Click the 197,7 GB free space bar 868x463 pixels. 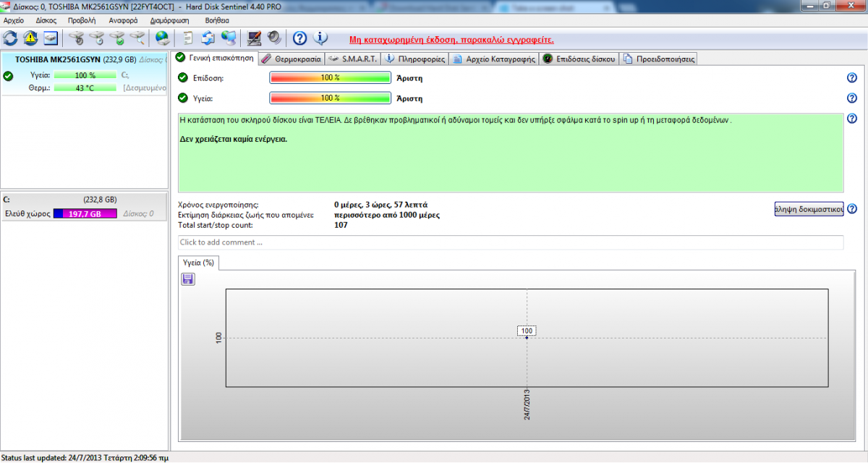85,214
